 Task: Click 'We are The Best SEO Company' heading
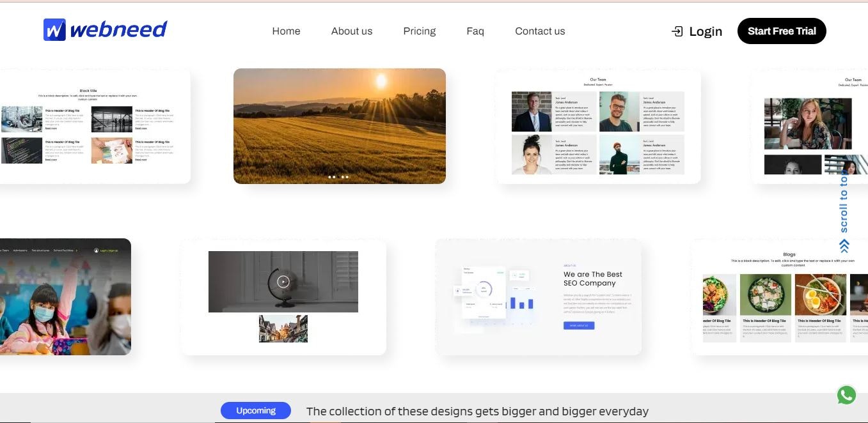tap(593, 279)
